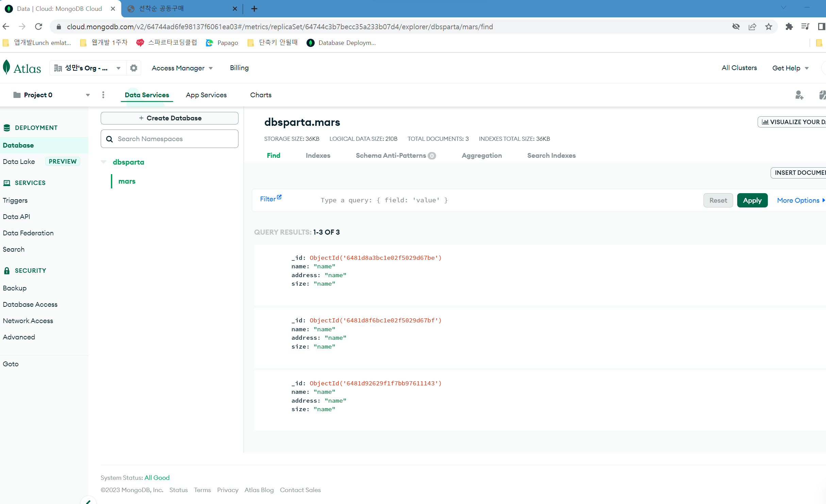826x504 pixels.
Task: Open Database Access in the sidebar
Action: [30, 304]
